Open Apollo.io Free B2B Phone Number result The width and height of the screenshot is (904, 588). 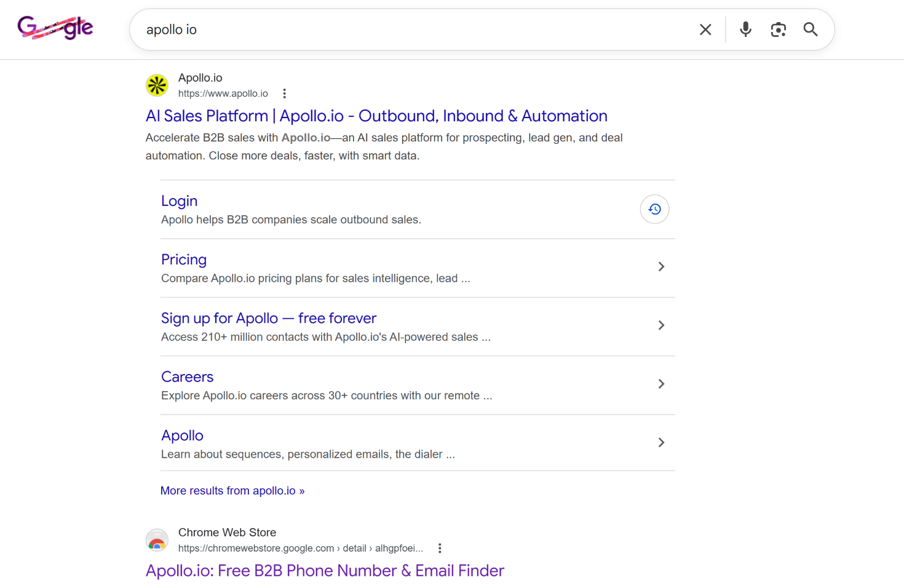point(325,571)
